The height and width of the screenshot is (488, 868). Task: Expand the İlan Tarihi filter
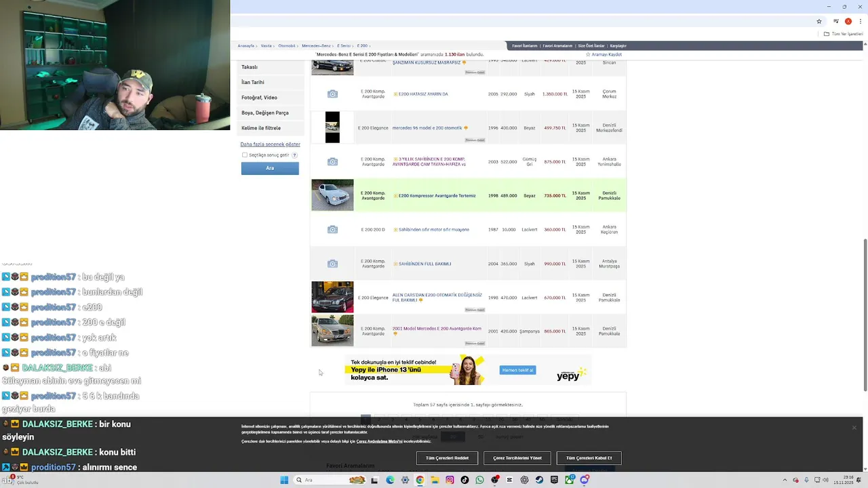point(270,82)
